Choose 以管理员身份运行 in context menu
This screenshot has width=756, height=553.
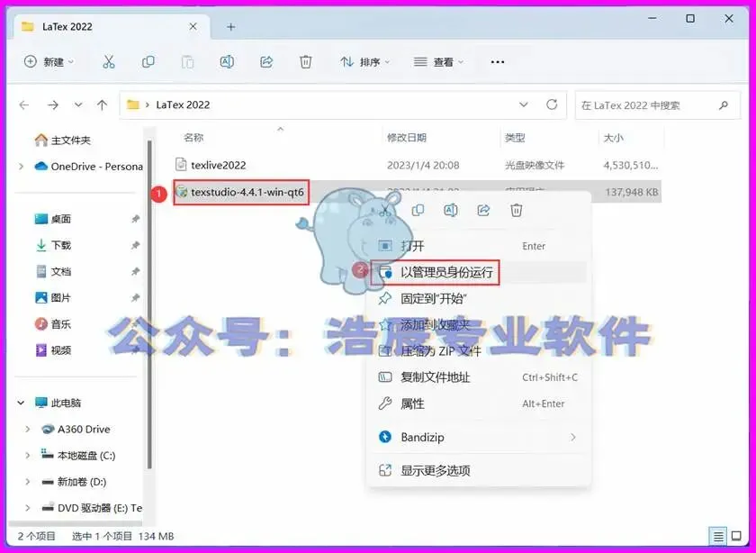(479, 272)
